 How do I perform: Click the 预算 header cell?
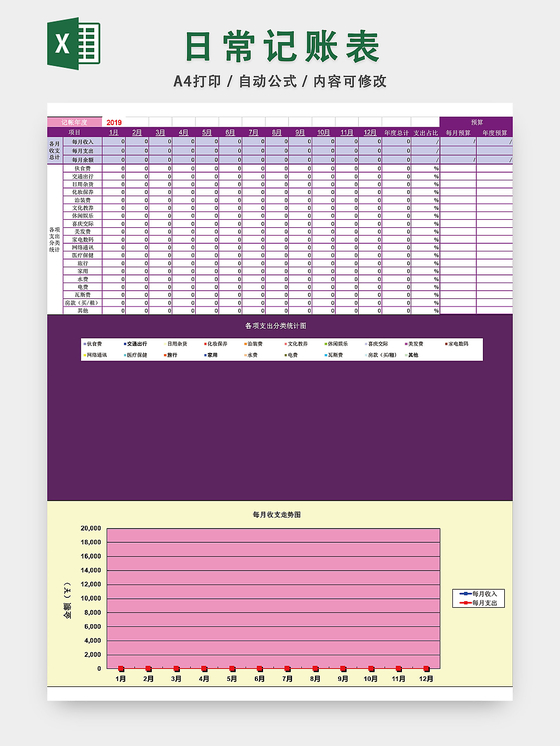pyautogui.click(x=476, y=122)
